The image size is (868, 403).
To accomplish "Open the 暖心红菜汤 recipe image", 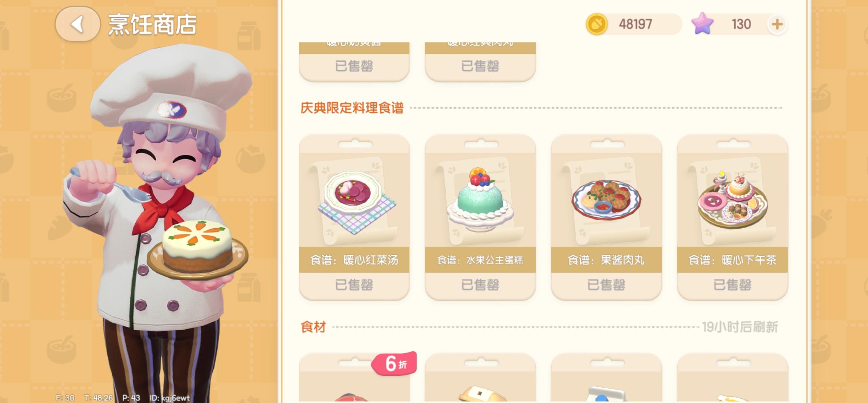I will [x=354, y=201].
